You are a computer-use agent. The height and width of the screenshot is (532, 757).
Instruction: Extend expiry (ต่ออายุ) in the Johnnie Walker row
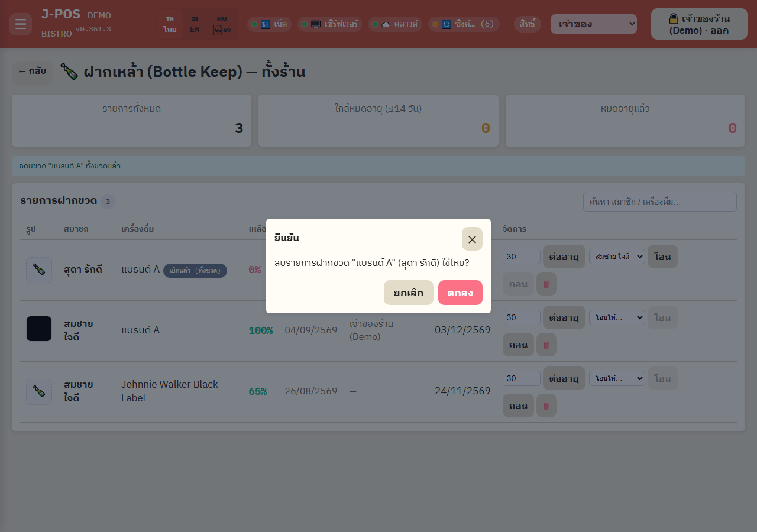click(564, 378)
